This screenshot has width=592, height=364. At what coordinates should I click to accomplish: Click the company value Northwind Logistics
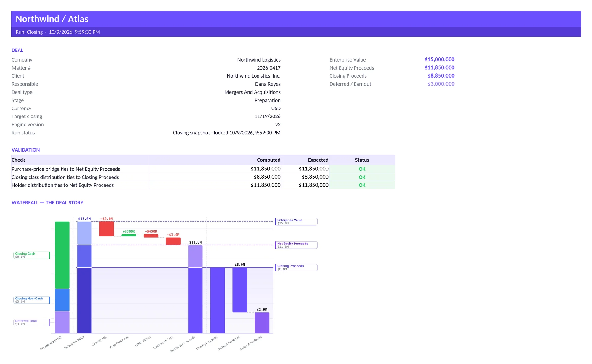pos(259,60)
